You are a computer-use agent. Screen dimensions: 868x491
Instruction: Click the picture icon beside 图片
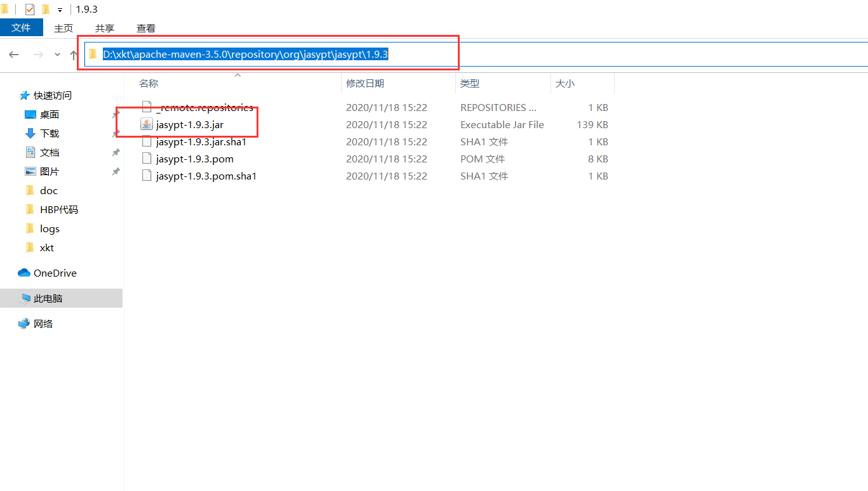pyautogui.click(x=30, y=171)
